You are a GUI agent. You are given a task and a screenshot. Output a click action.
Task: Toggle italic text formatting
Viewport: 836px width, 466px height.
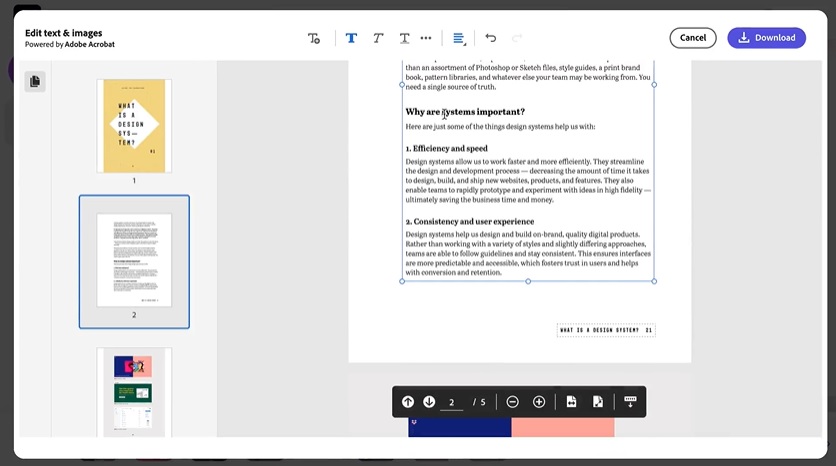pyautogui.click(x=378, y=38)
